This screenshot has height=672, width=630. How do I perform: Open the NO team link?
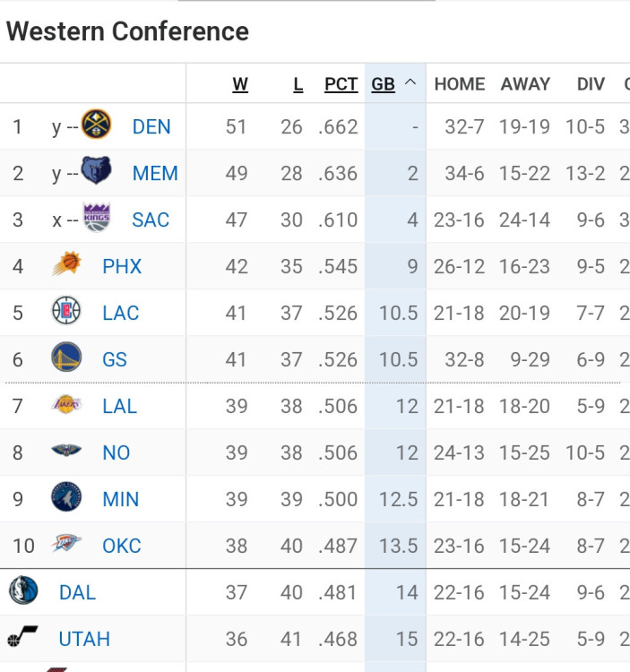point(117,453)
